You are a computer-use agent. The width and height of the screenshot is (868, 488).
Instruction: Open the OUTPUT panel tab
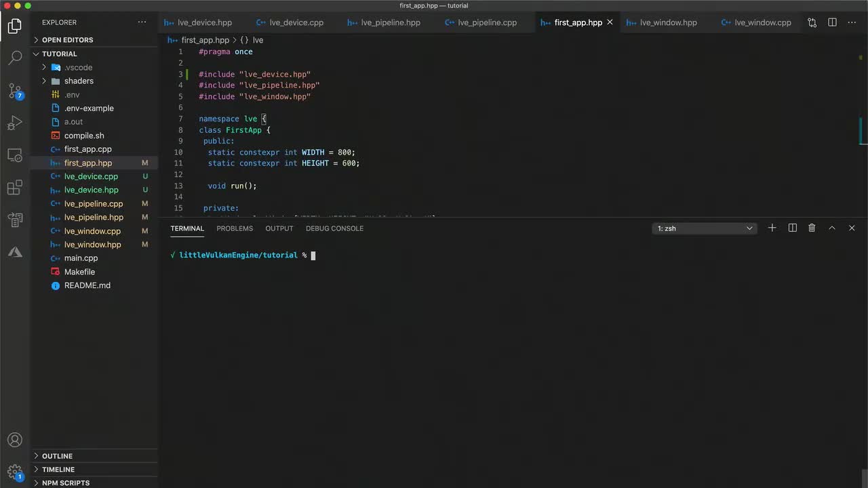click(279, 228)
